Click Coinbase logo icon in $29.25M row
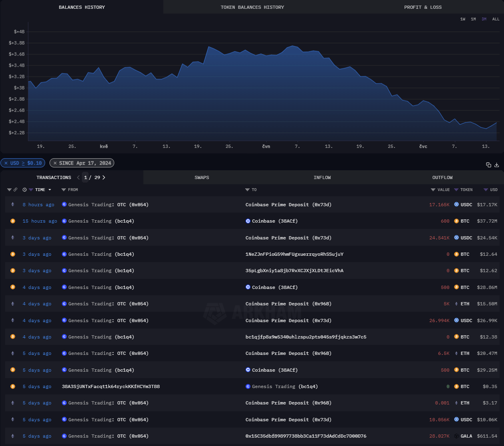Screen dimensions: 504x446 pyautogui.click(x=248, y=370)
